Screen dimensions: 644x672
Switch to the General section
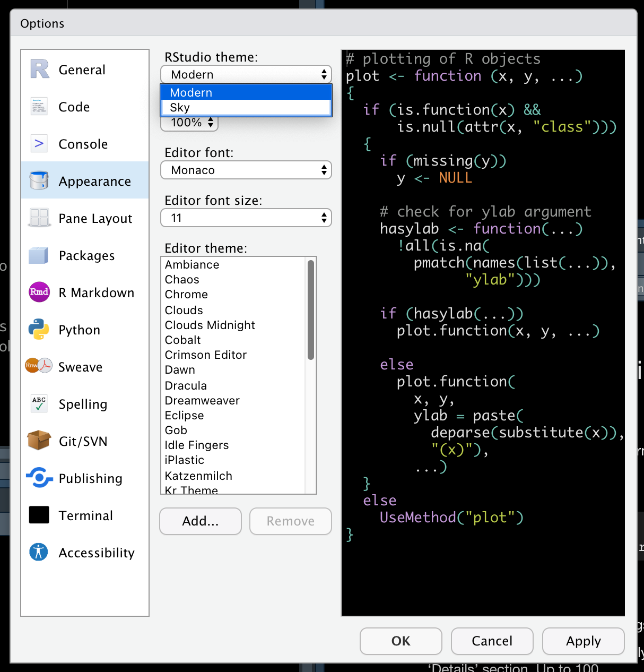(82, 70)
